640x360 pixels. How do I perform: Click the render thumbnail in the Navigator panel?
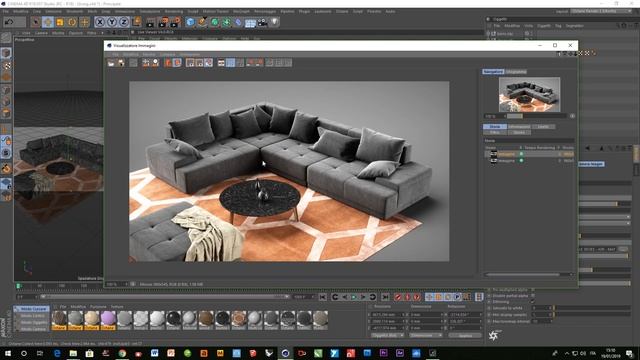(529, 94)
